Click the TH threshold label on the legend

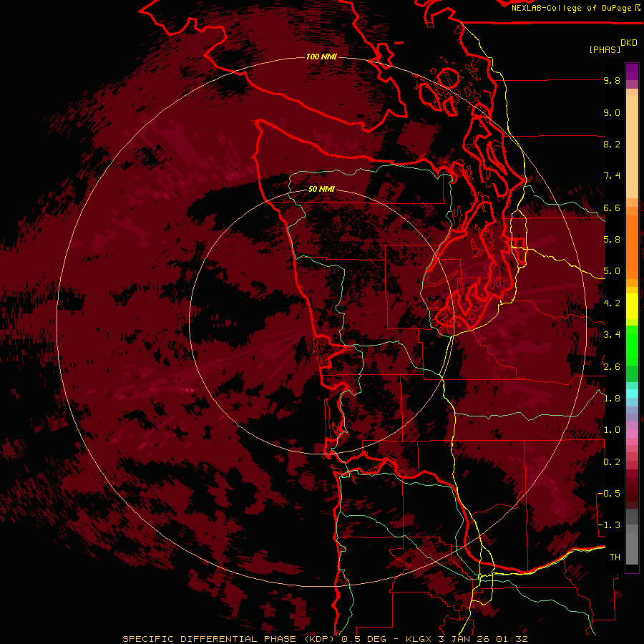615,557
